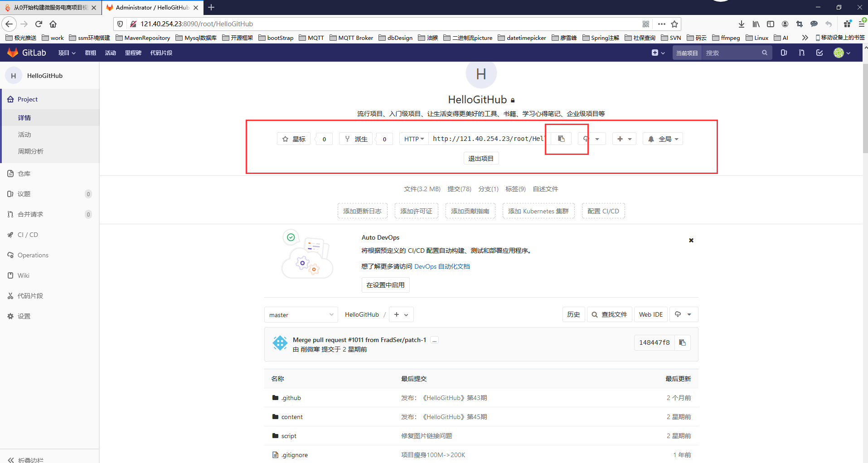Open the plus dropdown next to HelloGitHub path

pyautogui.click(x=401, y=314)
